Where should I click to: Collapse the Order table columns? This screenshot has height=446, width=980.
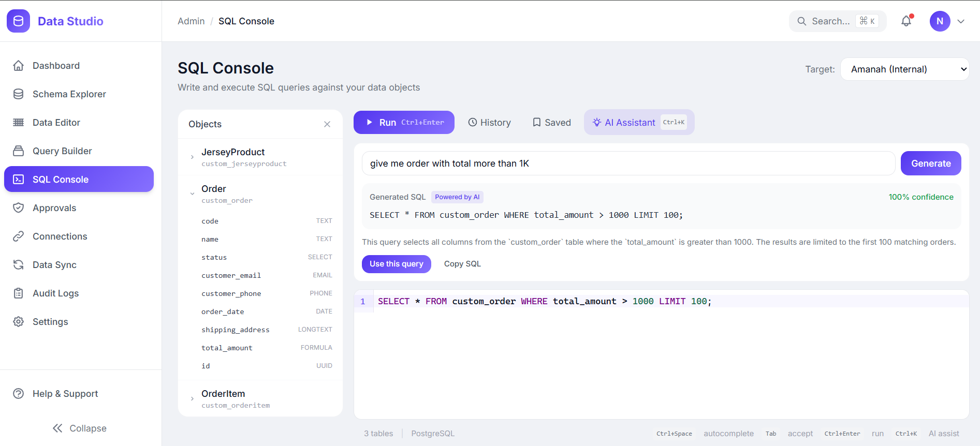tap(192, 194)
